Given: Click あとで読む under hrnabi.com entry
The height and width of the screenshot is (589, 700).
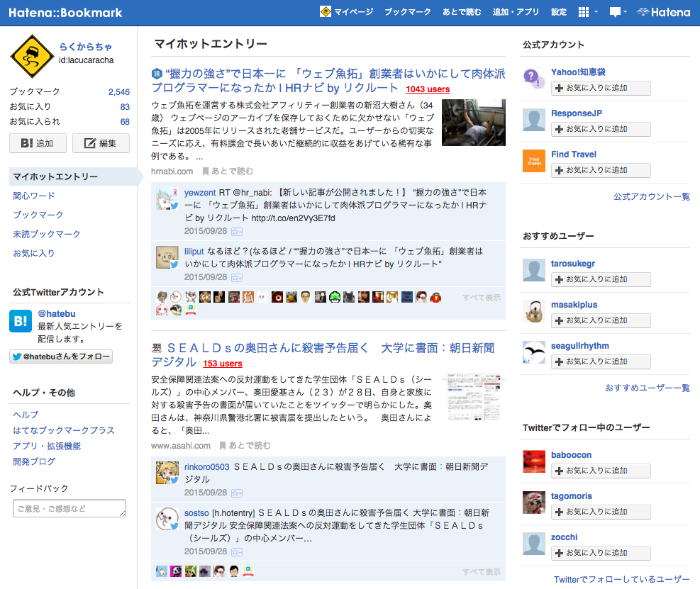Looking at the screenshot, I should (228, 172).
